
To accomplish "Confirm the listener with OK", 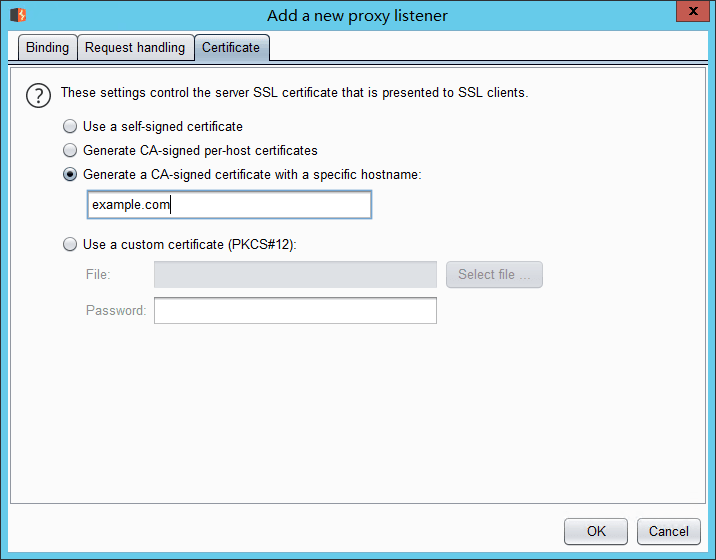I will click(596, 531).
